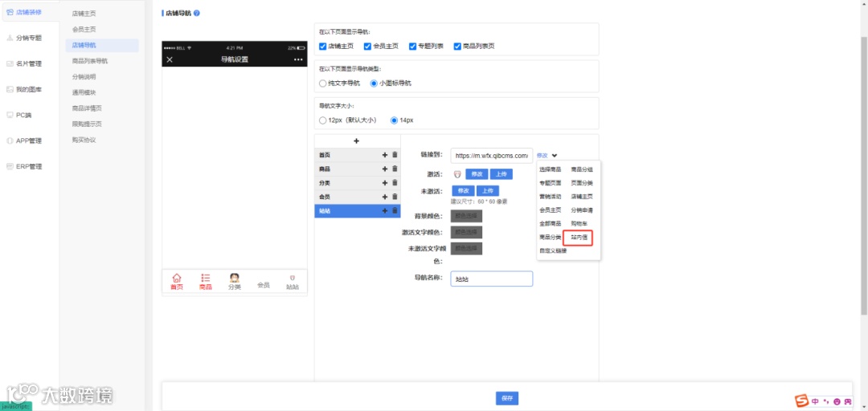This screenshot has height=411, width=868.
Task: Choose 全部商品 from link dropdown
Action: pos(551,223)
